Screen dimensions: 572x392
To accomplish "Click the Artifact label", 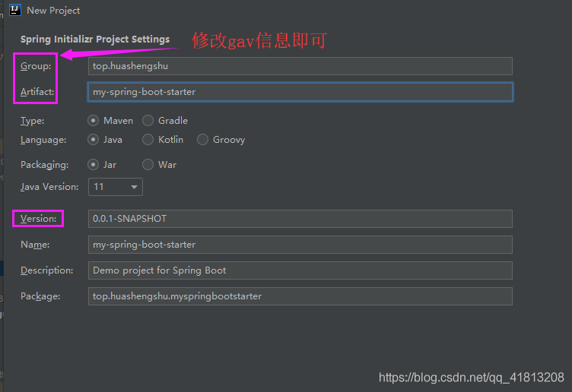I will [x=37, y=92].
